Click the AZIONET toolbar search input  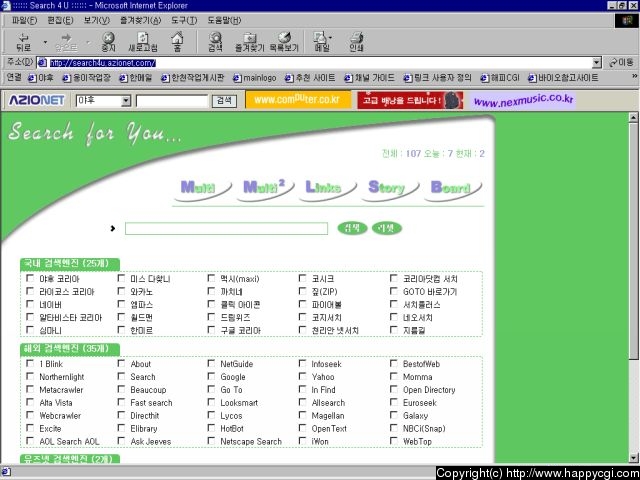pyautogui.click(x=172, y=101)
